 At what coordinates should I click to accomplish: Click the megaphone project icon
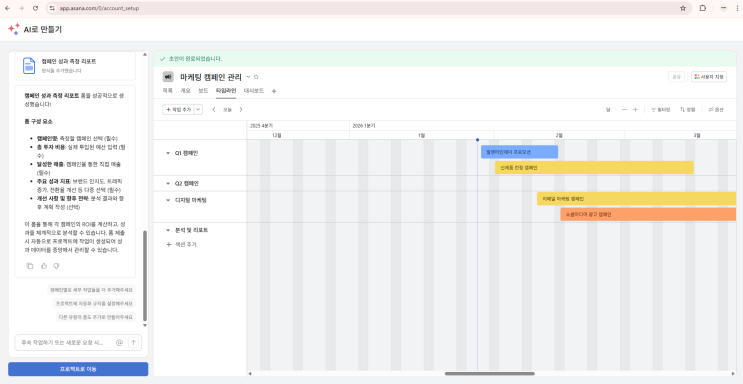pos(168,77)
